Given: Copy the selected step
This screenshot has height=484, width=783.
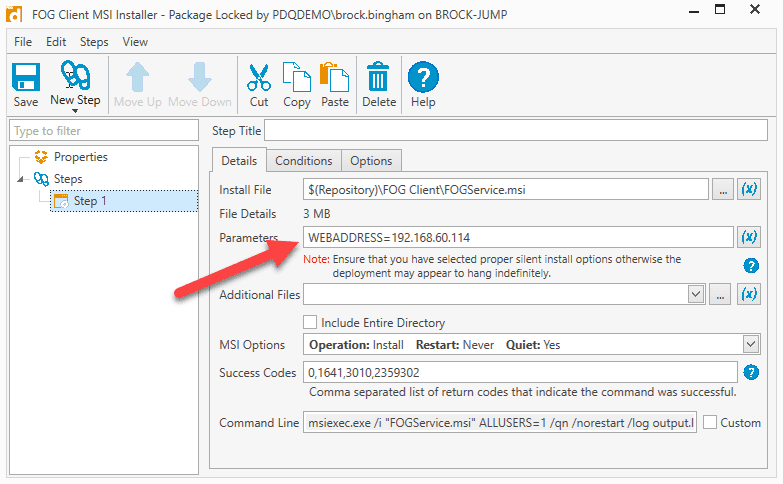Looking at the screenshot, I should (x=297, y=84).
